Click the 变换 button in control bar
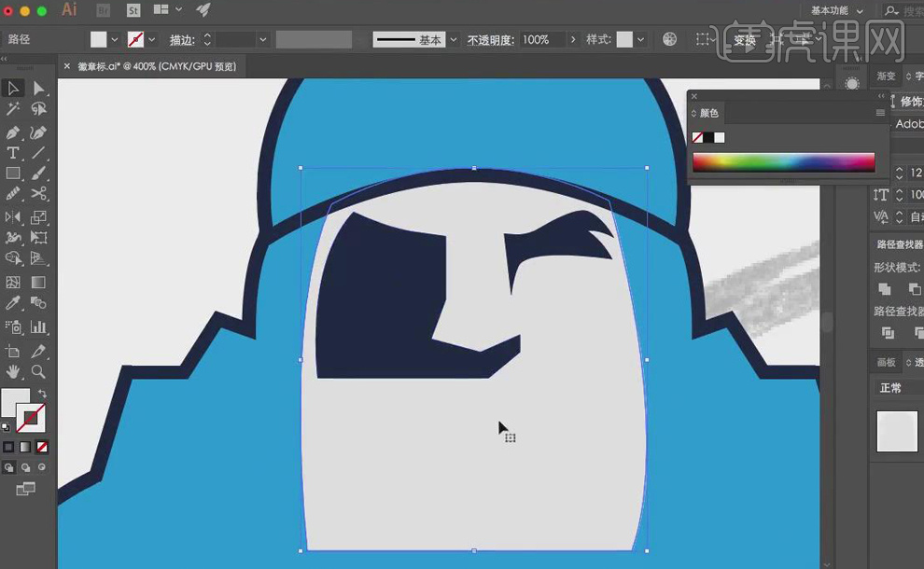 pyautogui.click(x=744, y=40)
